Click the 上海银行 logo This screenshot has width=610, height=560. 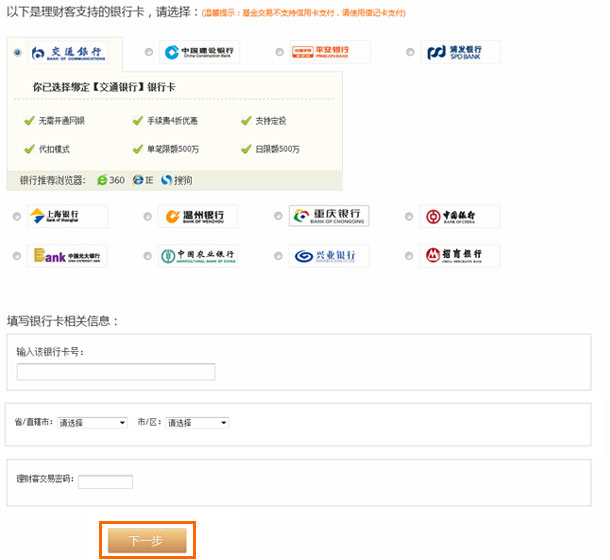(67, 216)
